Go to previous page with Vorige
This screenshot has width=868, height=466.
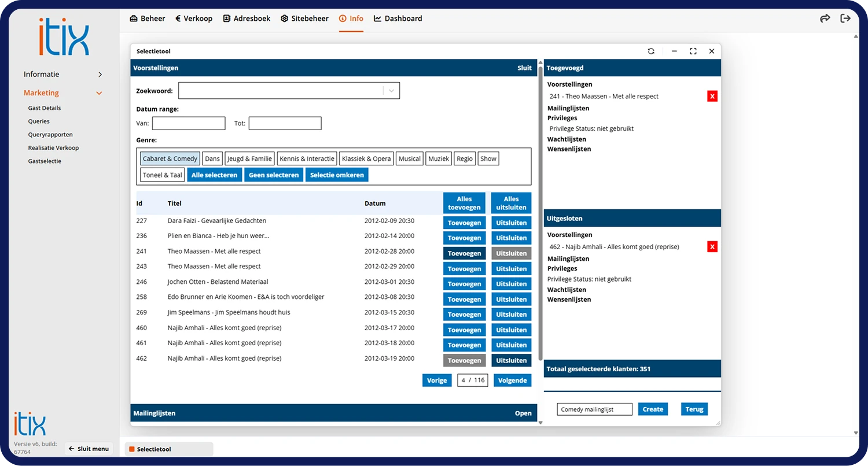[x=437, y=380]
